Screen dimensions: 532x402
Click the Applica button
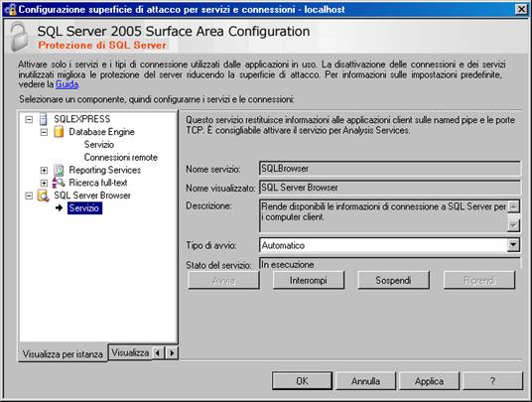tap(429, 381)
